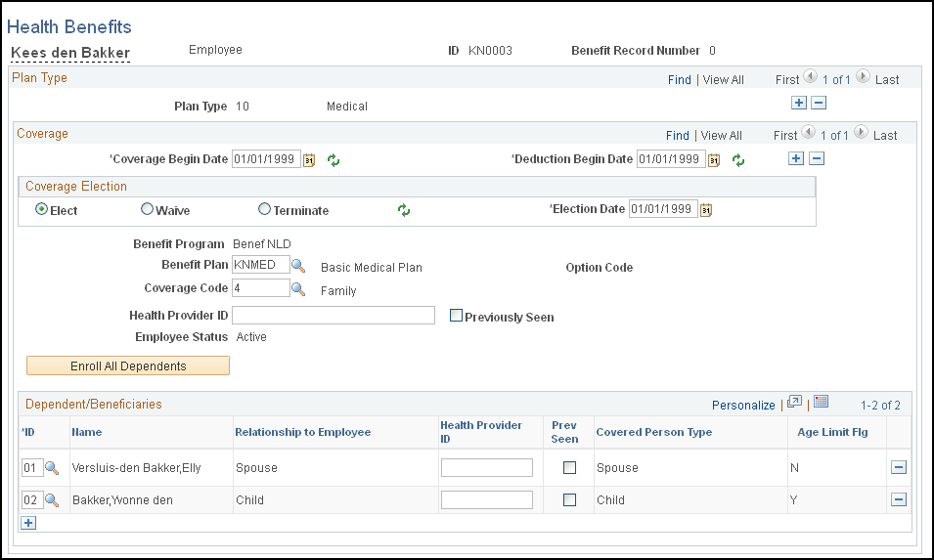Show next row in Coverage section
The image size is (934, 560).
861,132
